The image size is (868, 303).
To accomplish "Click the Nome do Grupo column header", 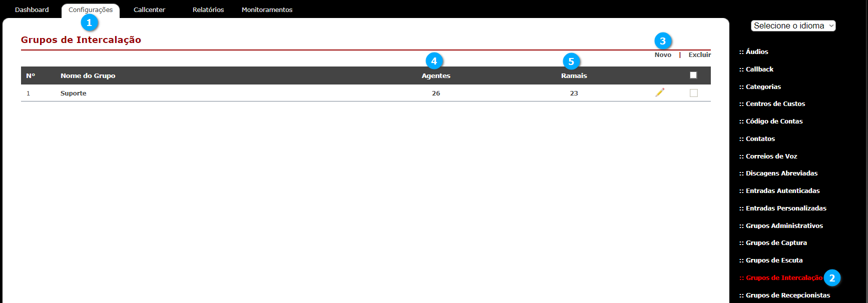I will tap(88, 75).
